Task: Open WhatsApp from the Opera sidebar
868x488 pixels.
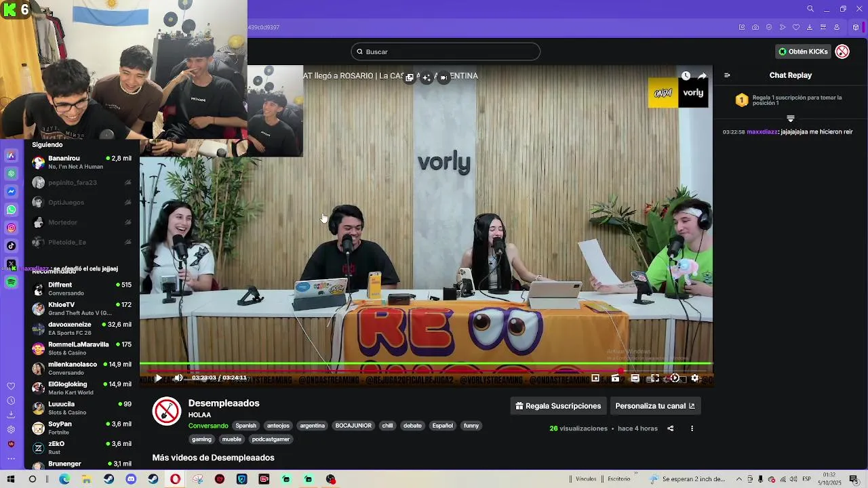Action: (11, 210)
